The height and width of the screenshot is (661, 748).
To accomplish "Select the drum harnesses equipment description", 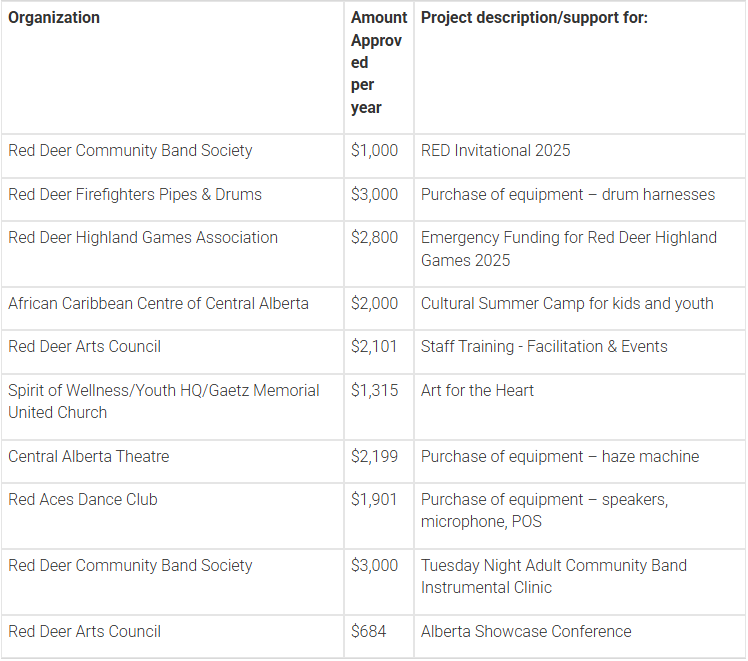I will (x=568, y=195).
